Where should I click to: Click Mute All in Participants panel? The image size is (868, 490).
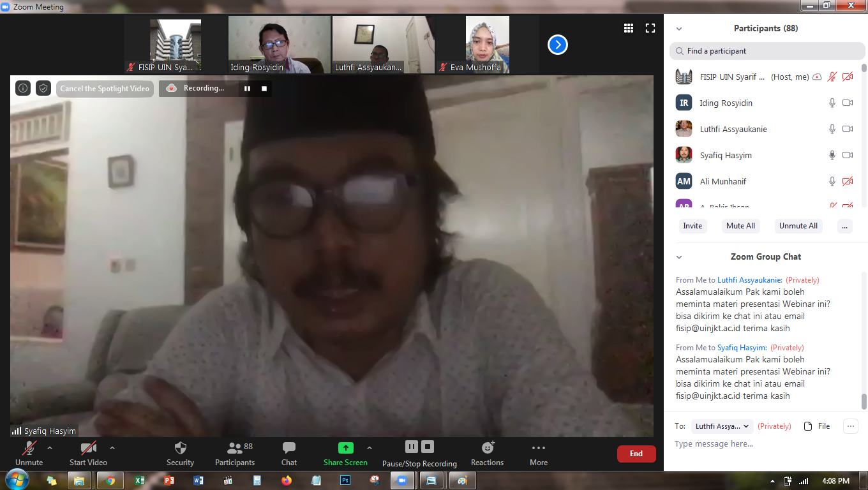tap(740, 225)
